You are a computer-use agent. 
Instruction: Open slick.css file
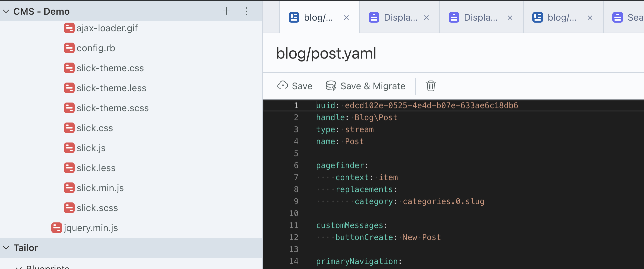tap(95, 128)
